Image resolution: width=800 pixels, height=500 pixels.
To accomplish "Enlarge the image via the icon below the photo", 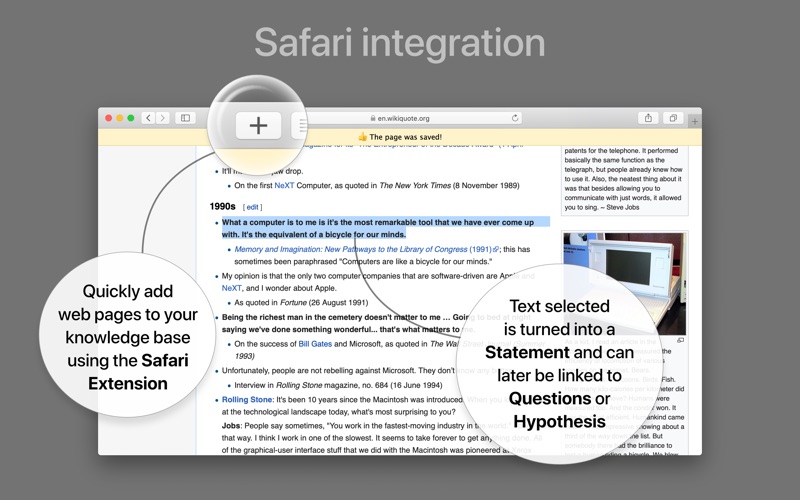I will click(681, 340).
